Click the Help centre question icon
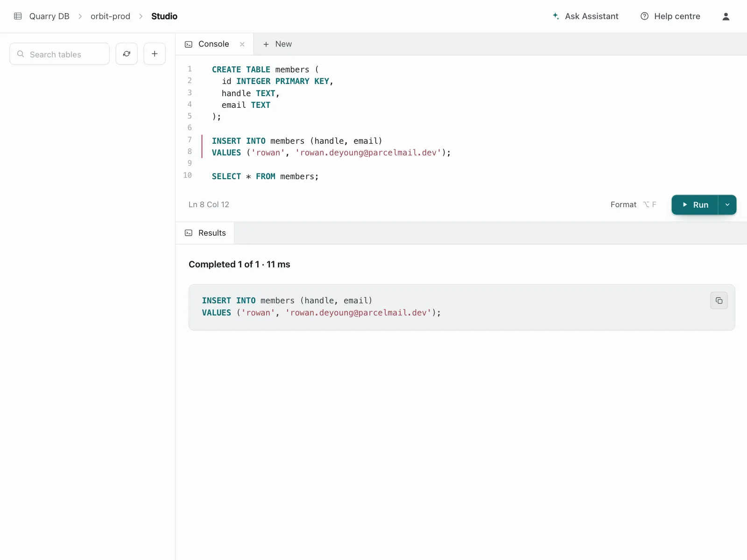Viewport: 747px width, 560px height. pos(644,16)
